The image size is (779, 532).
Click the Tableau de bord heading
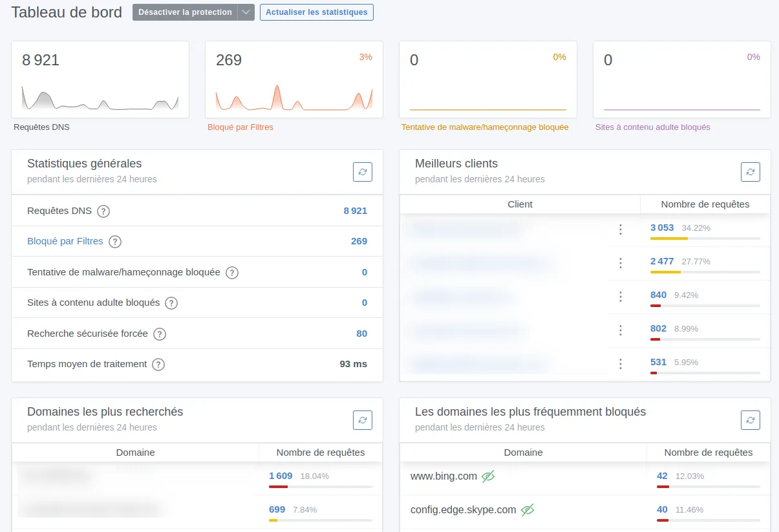click(67, 12)
